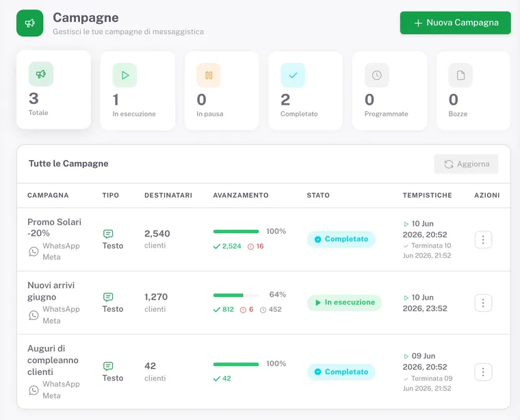The height and width of the screenshot is (420, 520).
Task: Open actions menu for Promo Solari -20%
Action: pos(483,239)
